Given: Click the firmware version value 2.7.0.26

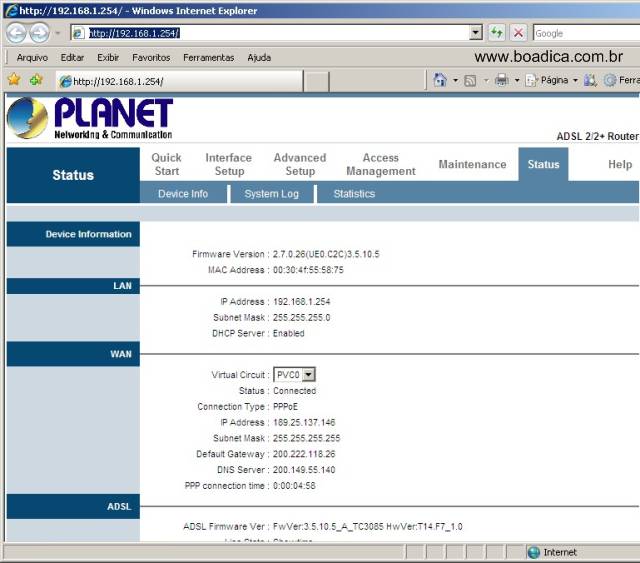Looking at the screenshot, I should point(326,254).
